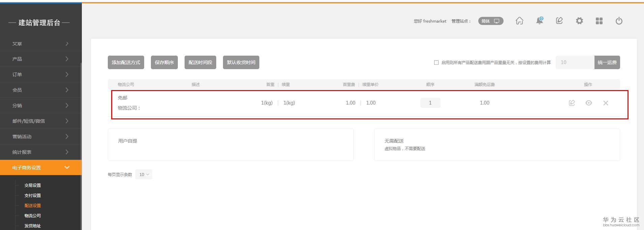Expand the 邮件/短信/微信 sidebar menu
644x230 pixels.
[40, 121]
